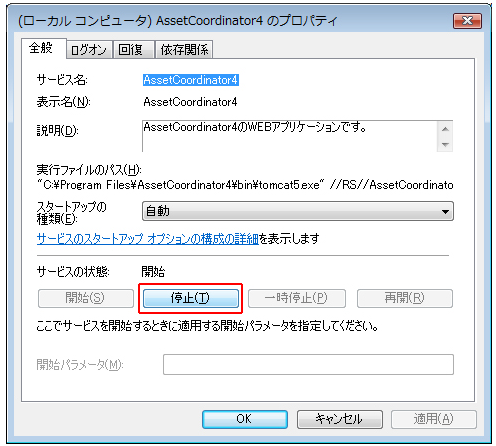The width and height of the screenshot is (496, 446).
Task: Click the キャンセル cancel button
Action: click(x=340, y=419)
